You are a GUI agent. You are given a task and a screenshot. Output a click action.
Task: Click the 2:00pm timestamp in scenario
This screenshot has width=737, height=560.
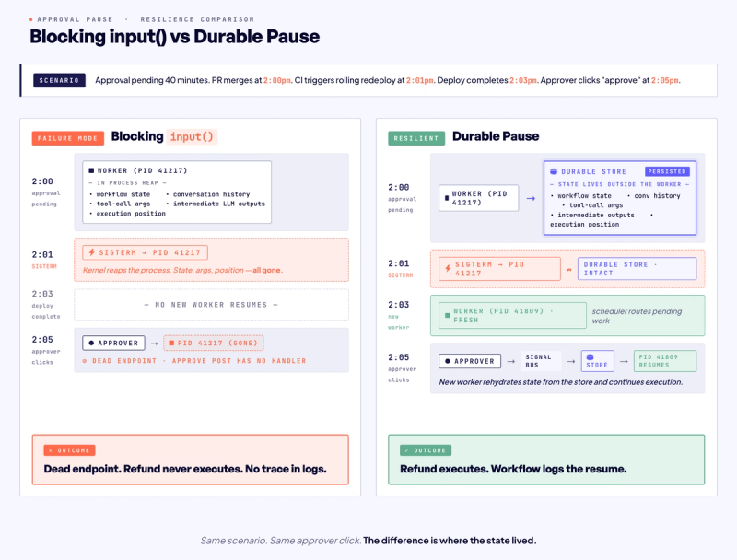(277, 81)
